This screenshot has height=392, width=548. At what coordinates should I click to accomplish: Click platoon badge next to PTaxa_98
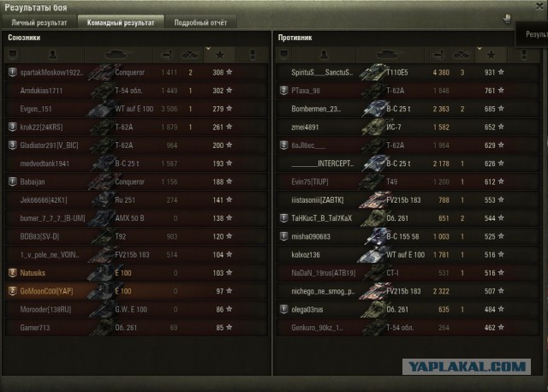point(283,91)
